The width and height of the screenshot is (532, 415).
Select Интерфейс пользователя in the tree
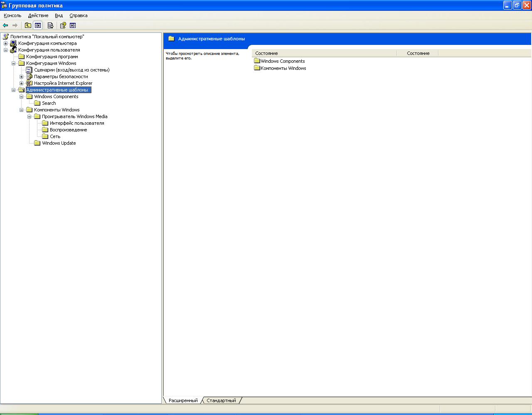click(x=77, y=123)
